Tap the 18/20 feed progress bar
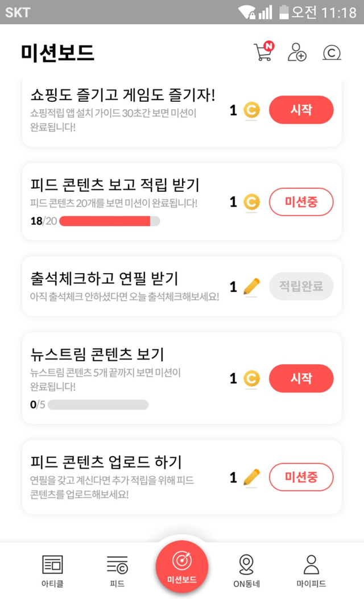Image resolution: width=364 pixels, height=599 pixels. pos(109,221)
